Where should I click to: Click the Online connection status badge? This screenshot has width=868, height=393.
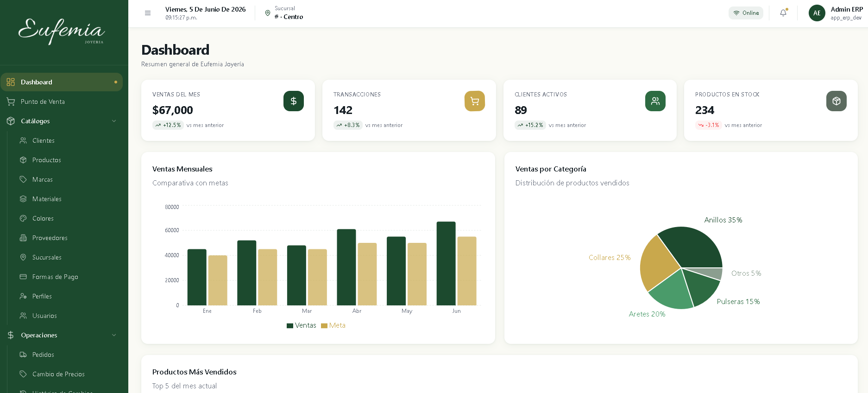coord(746,13)
